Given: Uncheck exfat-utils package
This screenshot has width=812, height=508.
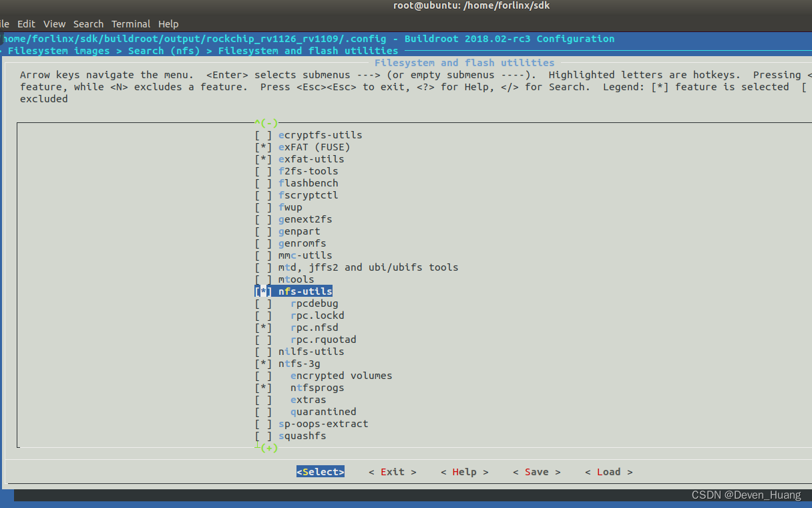Looking at the screenshot, I should (263, 159).
